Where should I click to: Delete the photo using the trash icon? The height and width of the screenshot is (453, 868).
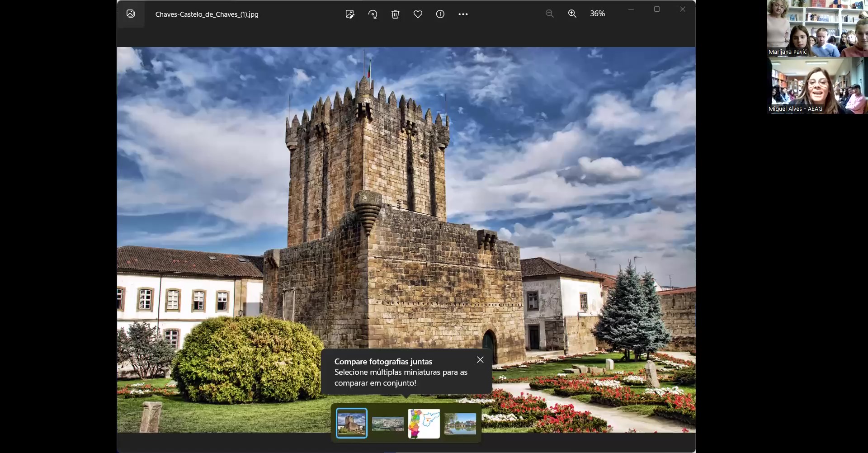click(x=395, y=14)
